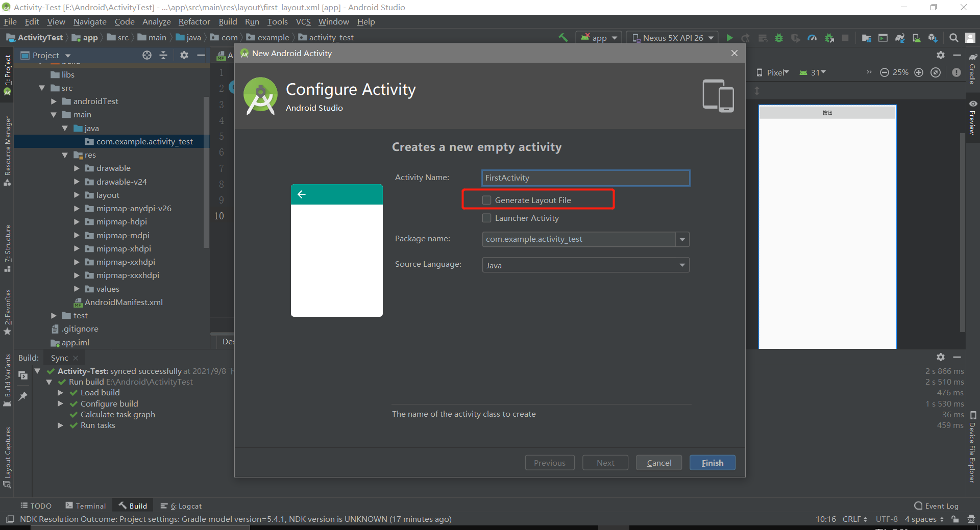The image size is (980, 530).
Task: Open Device File Explorer side panel
Action: point(973,447)
